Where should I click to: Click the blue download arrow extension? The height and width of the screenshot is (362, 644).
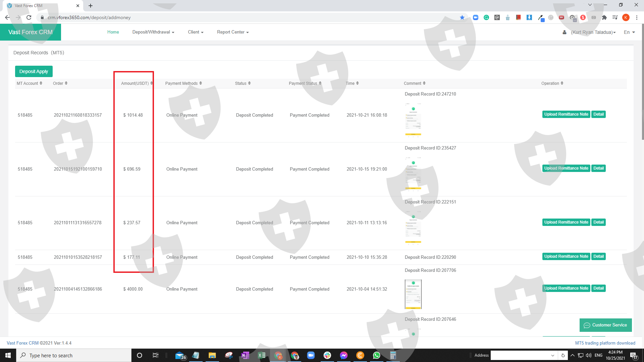pyautogui.click(x=529, y=17)
